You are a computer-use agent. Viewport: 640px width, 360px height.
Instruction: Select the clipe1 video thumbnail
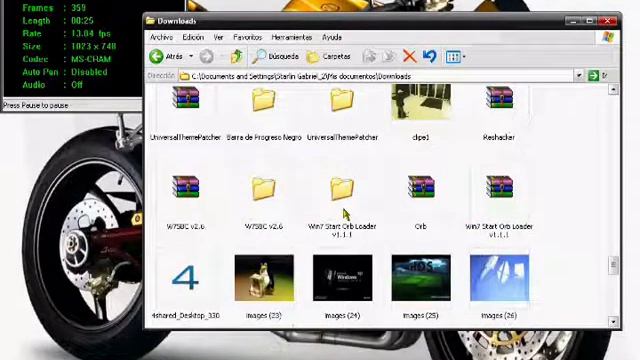(x=421, y=102)
